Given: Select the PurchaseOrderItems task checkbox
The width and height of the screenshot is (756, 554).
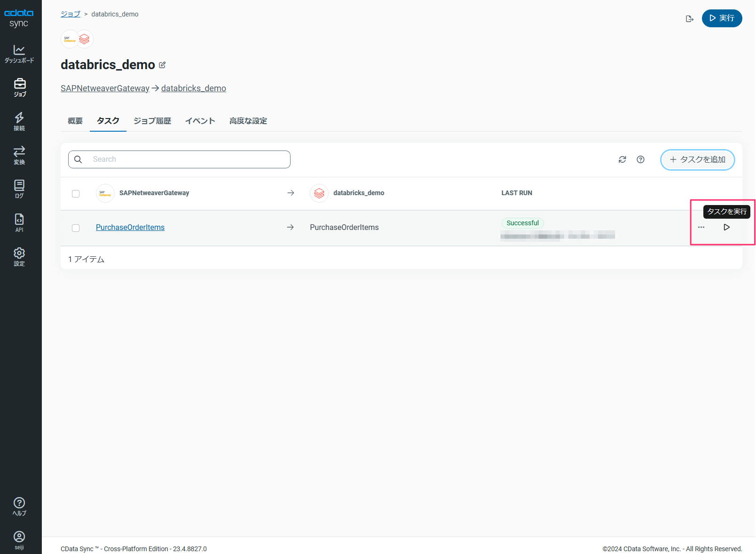Looking at the screenshot, I should click(76, 228).
